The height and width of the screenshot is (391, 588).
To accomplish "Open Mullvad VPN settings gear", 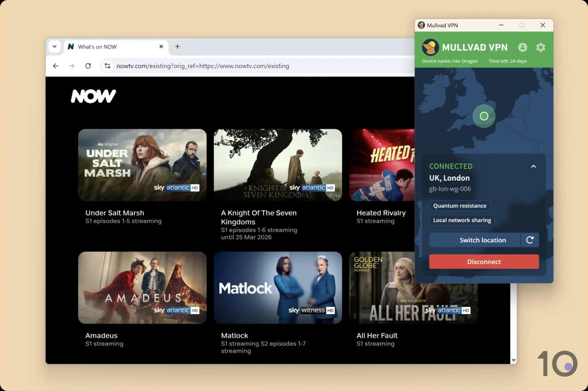I will point(541,47).
